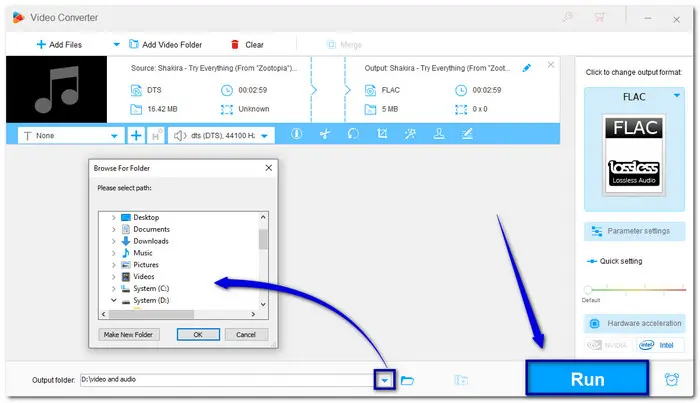Open Parameter settings
This screenshot has height=403, width=700.
[634, 231]
